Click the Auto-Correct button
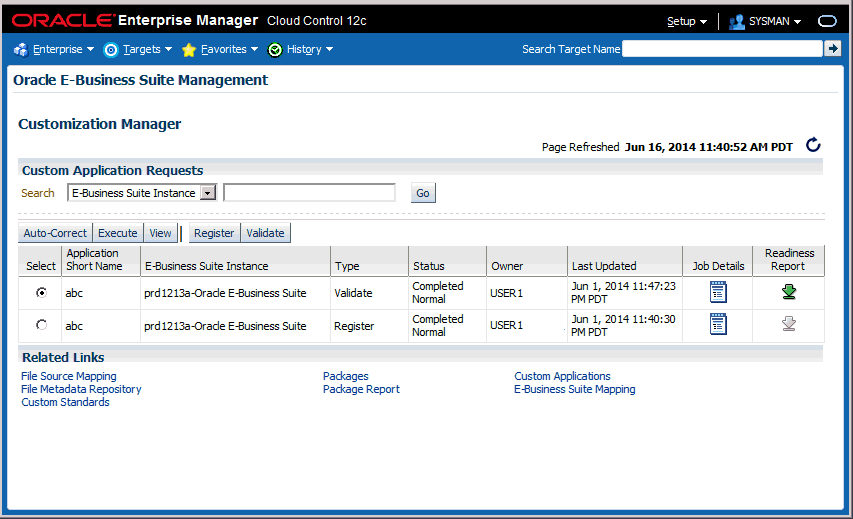853x519 pixels. 55,233
